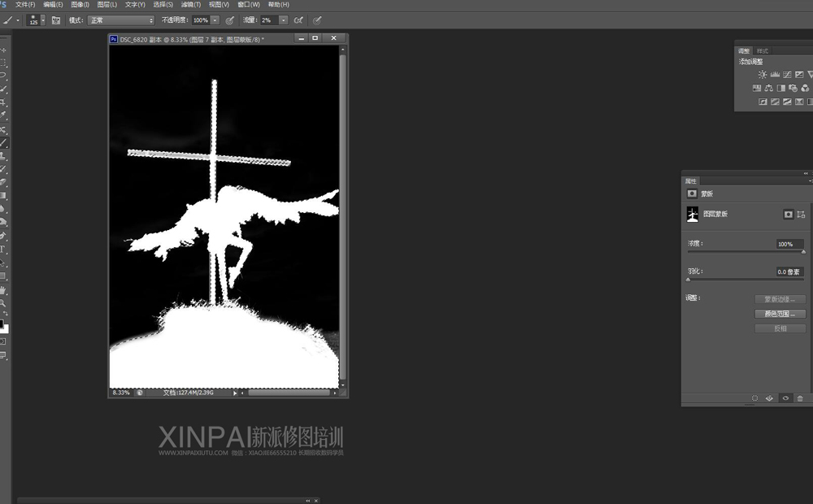Toggle mask visibility eye icon
This screenshot has width=813, height=504.
[785, 398]
